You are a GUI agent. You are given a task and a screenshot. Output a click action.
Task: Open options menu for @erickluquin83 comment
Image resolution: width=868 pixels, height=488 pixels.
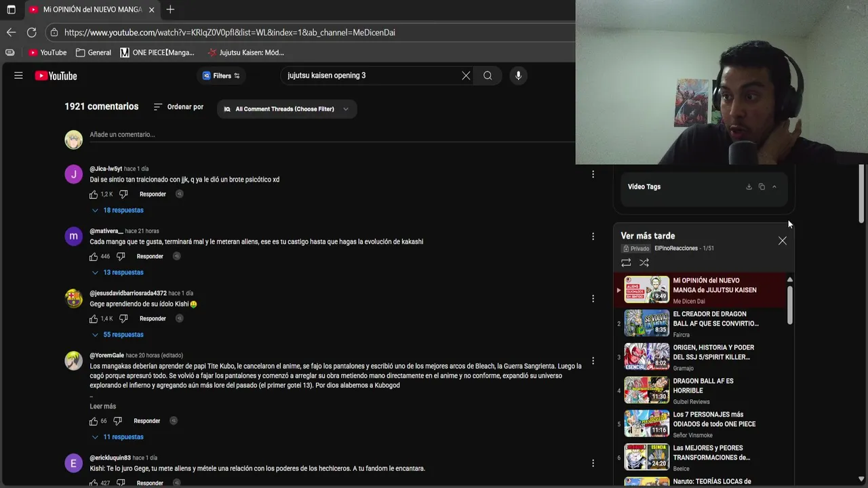pyautogui.click(x=593, y=463)
